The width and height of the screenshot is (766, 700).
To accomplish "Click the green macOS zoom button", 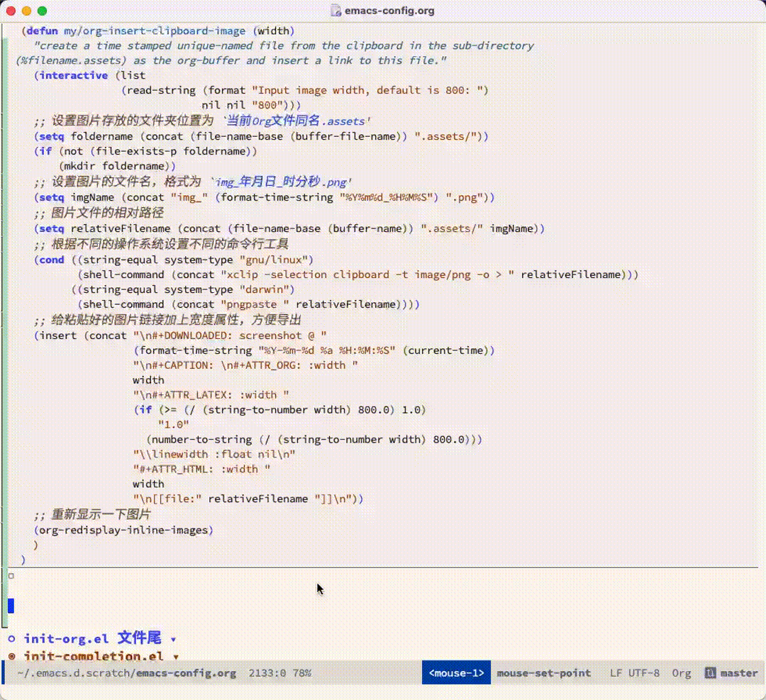I will pyautogui.click(x=43, y=11).
